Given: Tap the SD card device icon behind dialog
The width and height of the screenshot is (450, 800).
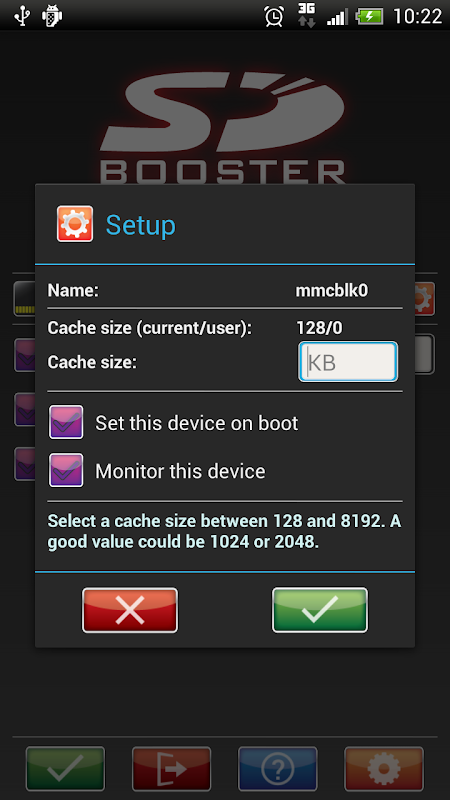Looking at the screenshot, I should pyautogui.click(x=24, y=298).
